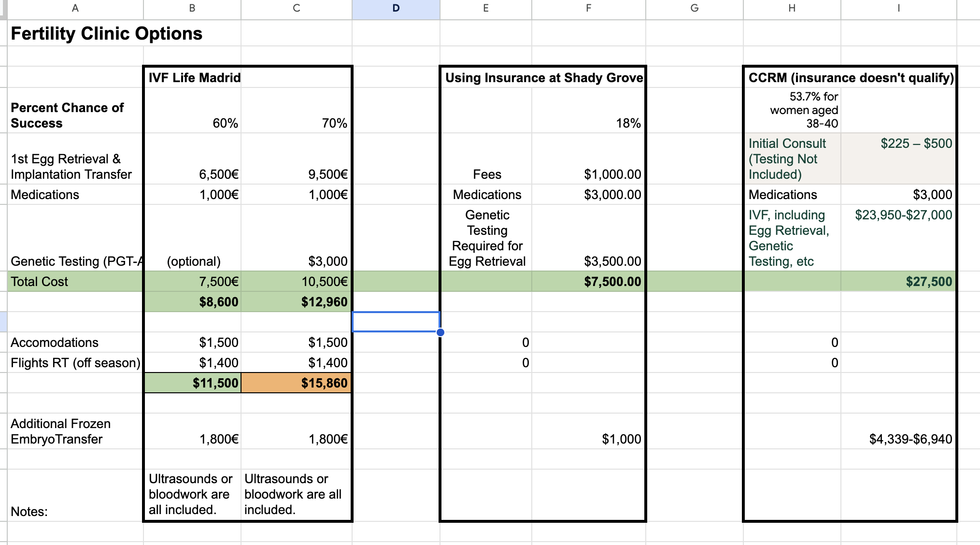Viewport: 980px width, 545px height.
Task: Click column B header
Action: tap(192, 8)
